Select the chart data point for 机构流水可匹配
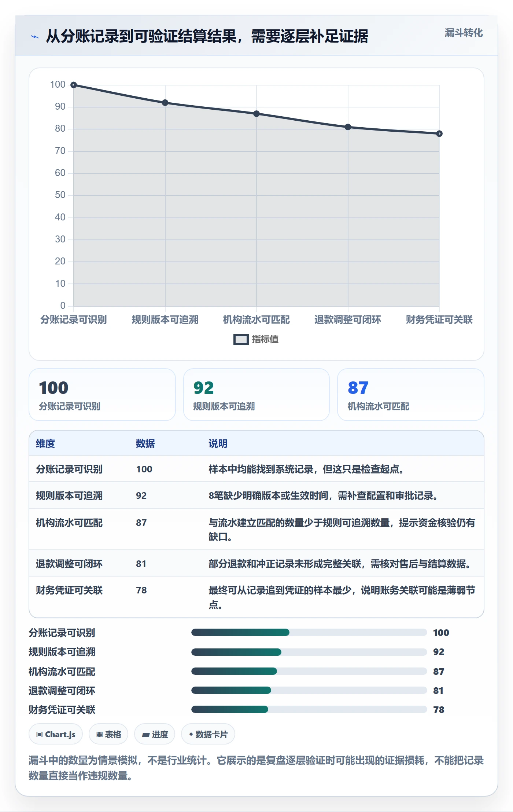513x812 pixels. pos(256,114)
